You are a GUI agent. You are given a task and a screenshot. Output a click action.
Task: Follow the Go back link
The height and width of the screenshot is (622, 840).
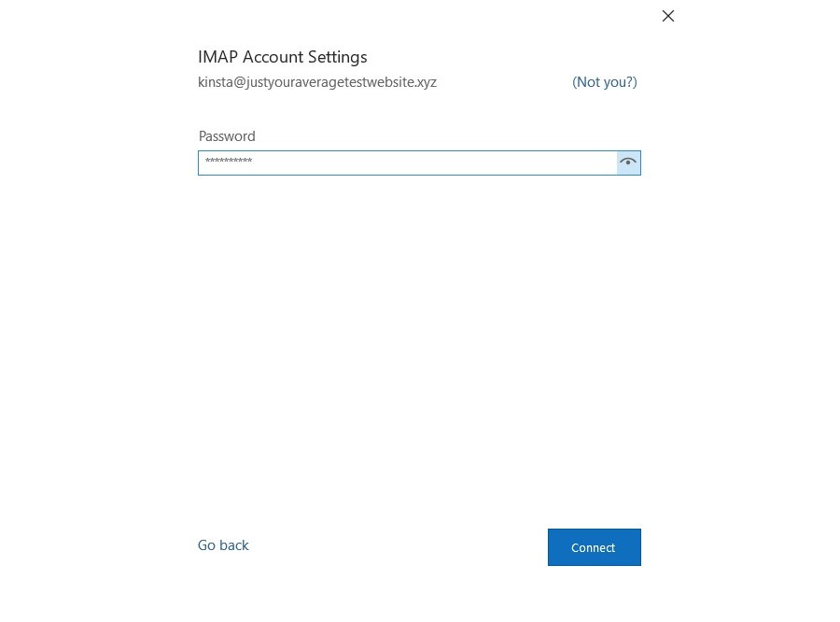pyautogui.click(x=223, y=545)
